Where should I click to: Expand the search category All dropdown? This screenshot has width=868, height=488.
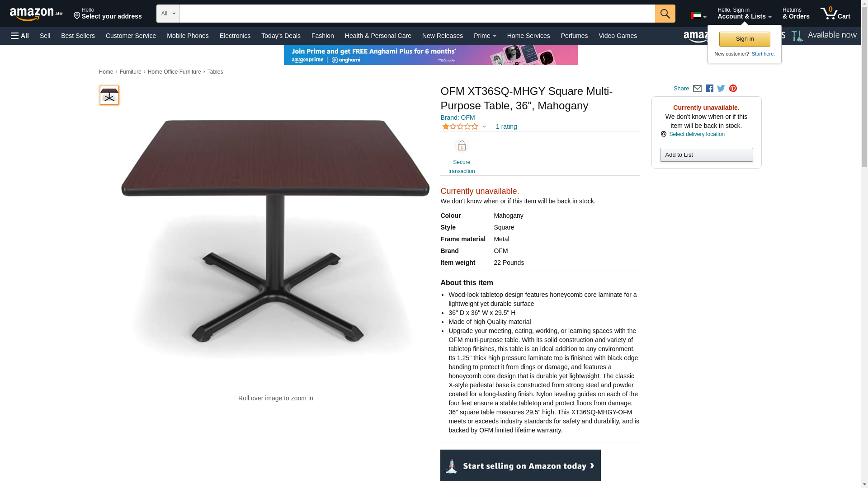168,14
